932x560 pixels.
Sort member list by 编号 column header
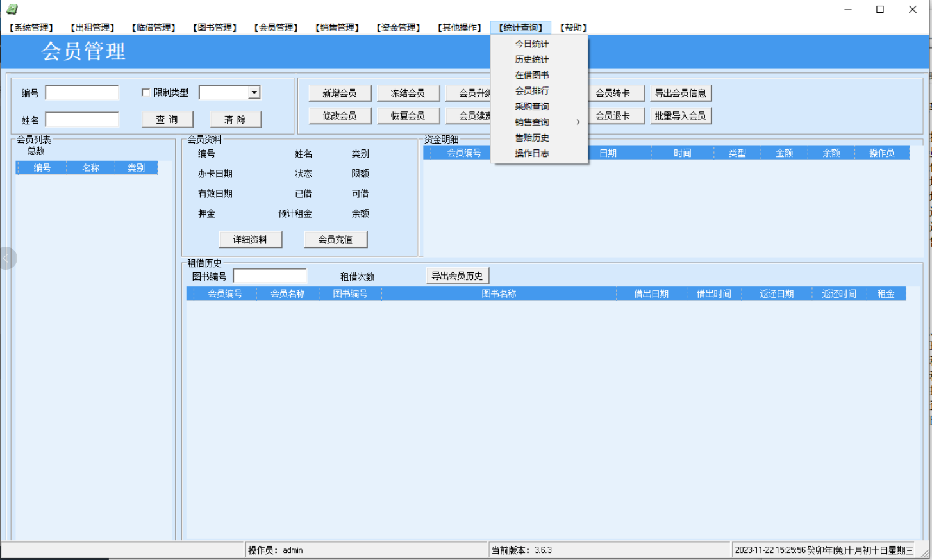42,168
